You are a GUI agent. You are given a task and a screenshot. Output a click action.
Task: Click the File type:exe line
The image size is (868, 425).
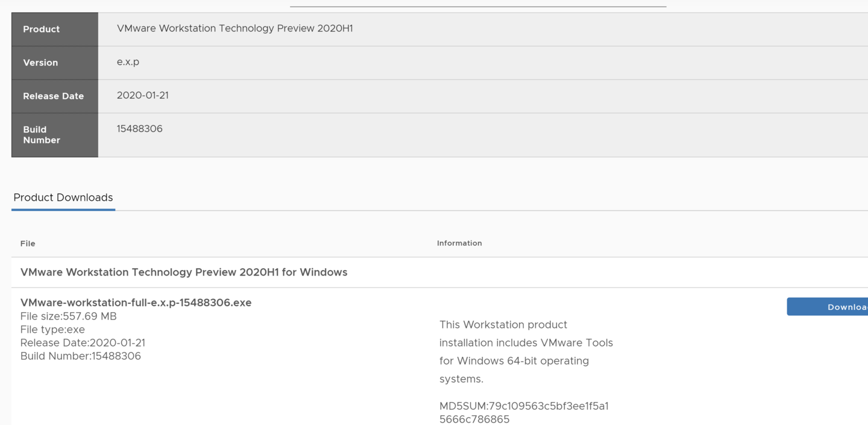tap(53, 330)
